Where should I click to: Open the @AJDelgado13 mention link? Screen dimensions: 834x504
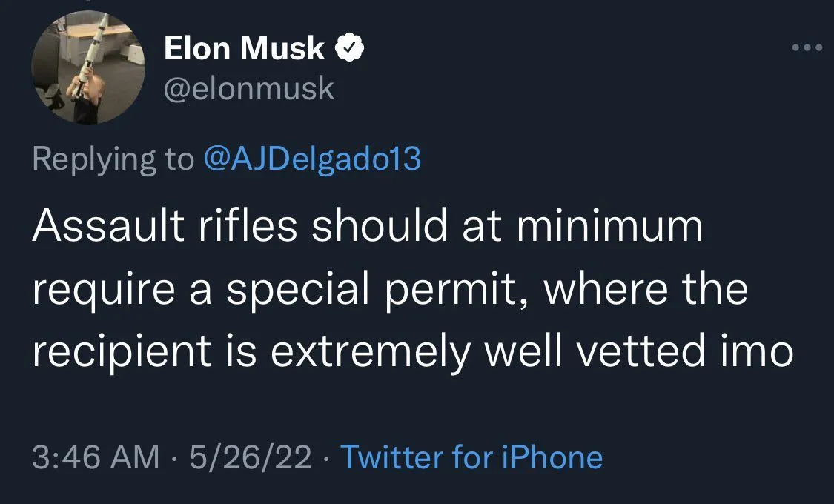(x=311, y=159)
